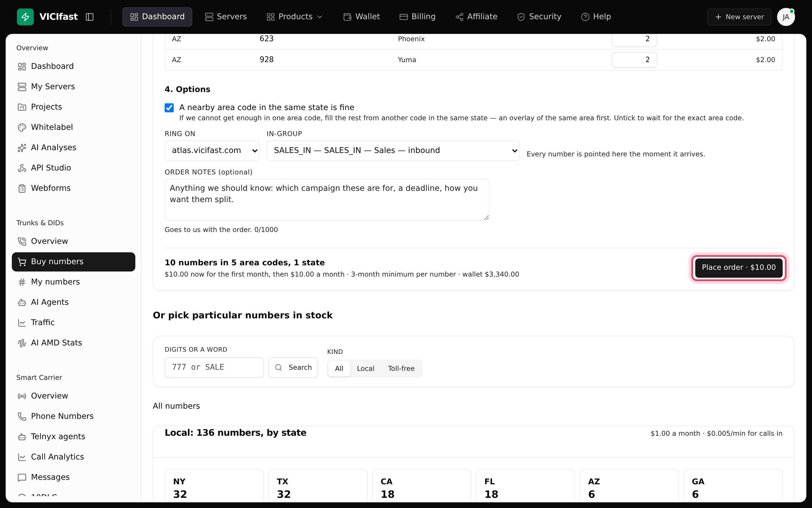Click the New server button

click(739, 17)
